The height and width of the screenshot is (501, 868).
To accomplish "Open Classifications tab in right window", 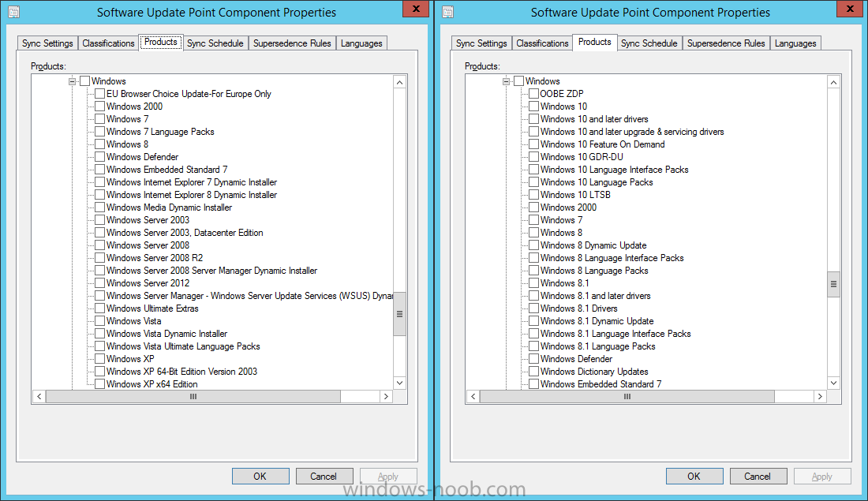I will click(x=543, y=43).
